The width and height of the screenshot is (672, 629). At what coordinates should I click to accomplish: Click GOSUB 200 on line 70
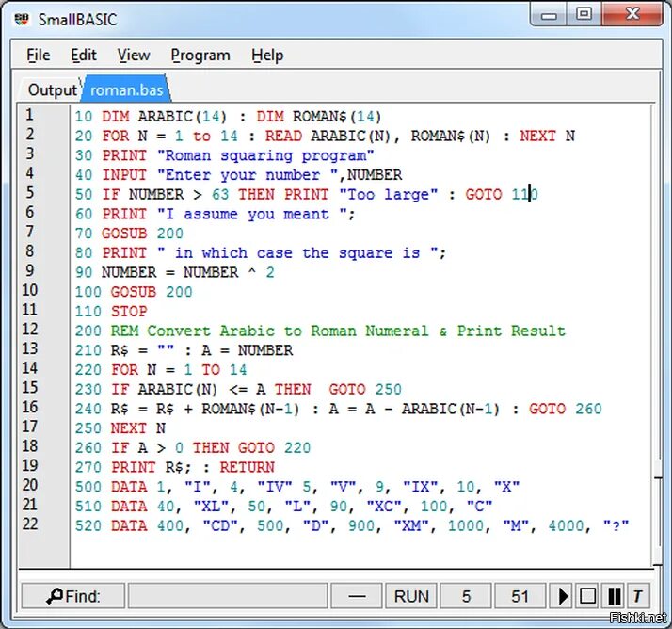(x=142, y=234)
